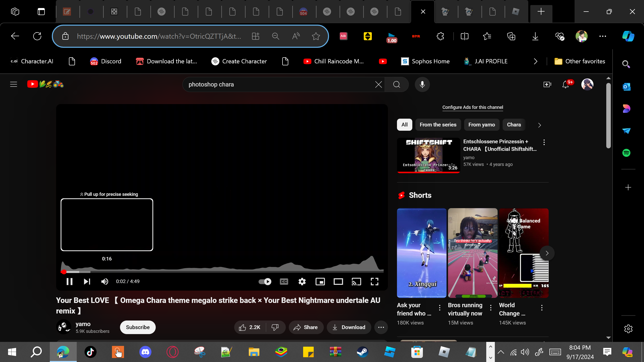
Task: Enter full screen mode
Action: (x=374, y=282)
